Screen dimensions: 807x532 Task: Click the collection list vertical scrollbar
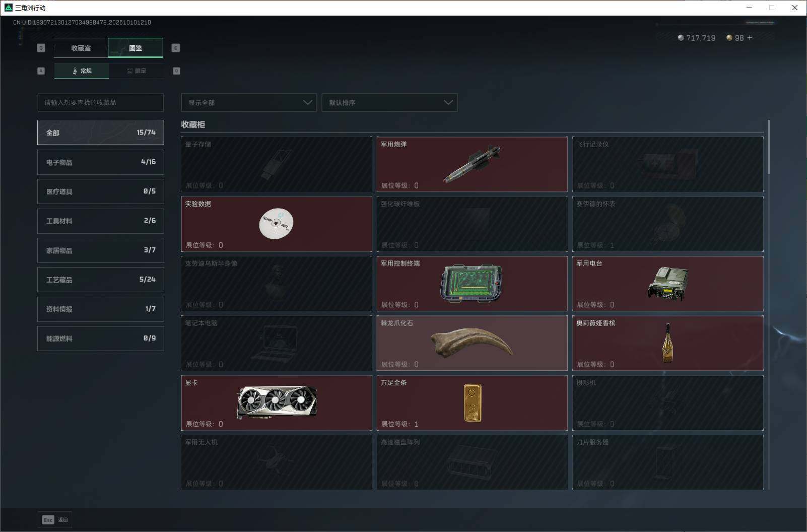pos(769,147)
